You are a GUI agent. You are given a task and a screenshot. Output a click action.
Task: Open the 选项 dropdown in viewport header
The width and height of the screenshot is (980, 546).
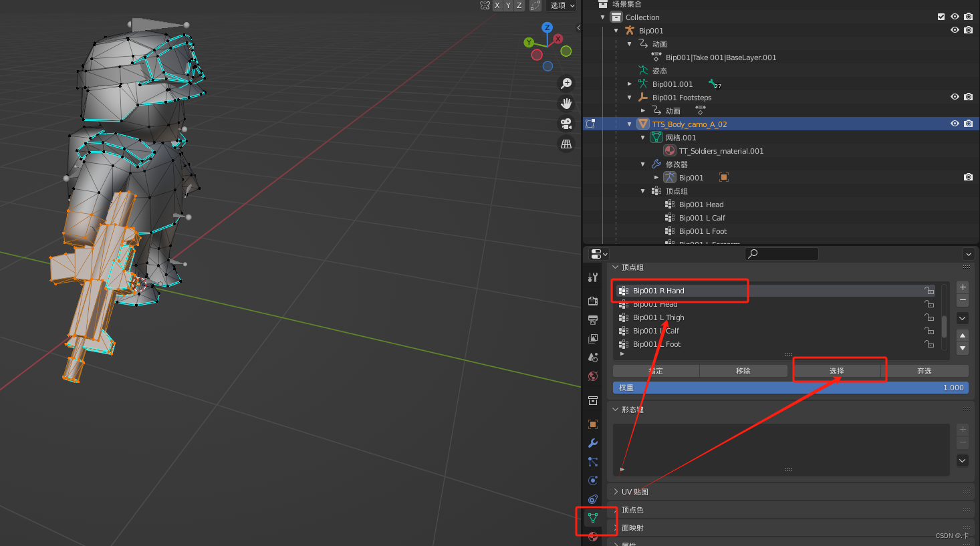(x=562, y=5)
